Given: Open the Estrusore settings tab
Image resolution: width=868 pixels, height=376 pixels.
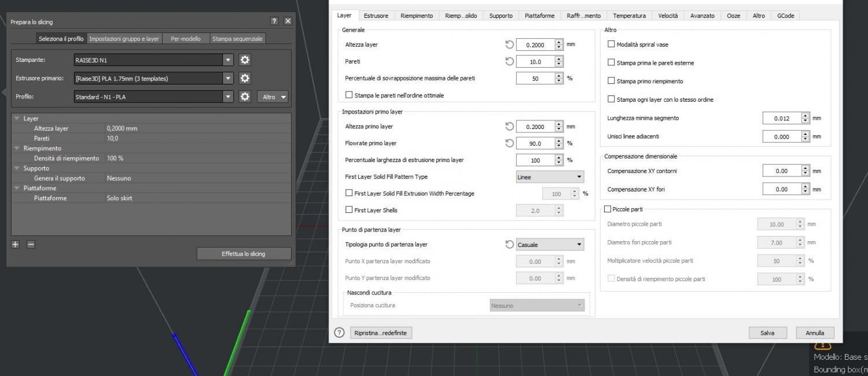Looking at the screenshot, I should pyautogui.click(x=376, y=16).
